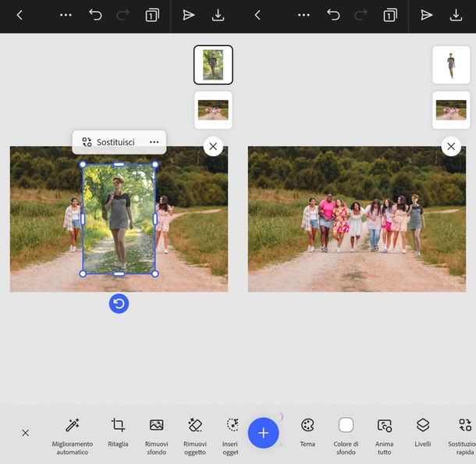476x464 pixels.
Task: Click left edge handle of selected image
Action: click(83, 219)
